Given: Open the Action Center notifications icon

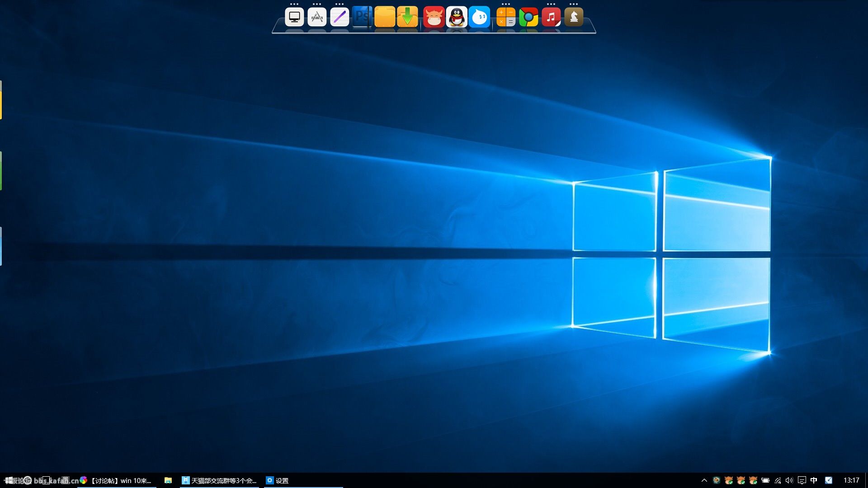Looking at the screenshot, I should pyautogui.click(x=802, y=480).
